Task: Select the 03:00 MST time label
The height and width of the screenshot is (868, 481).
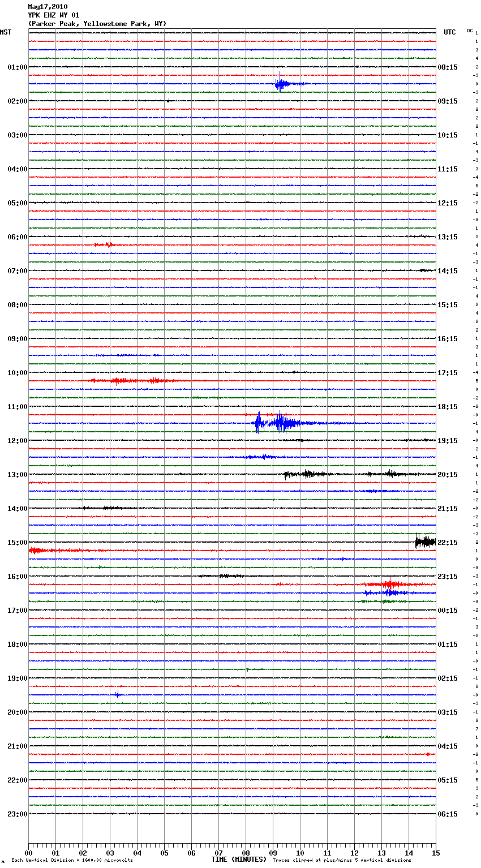Action: point(17,135)
